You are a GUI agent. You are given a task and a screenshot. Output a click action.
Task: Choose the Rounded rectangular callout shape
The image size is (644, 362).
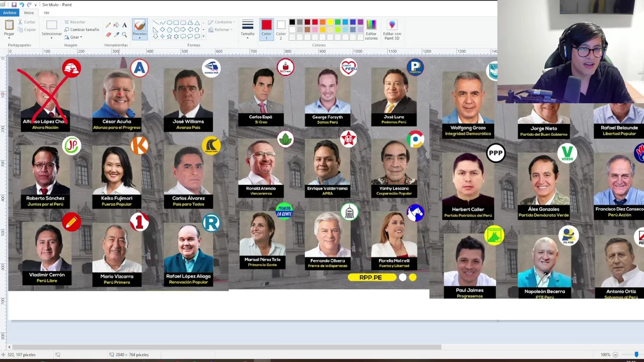point(183,36)
